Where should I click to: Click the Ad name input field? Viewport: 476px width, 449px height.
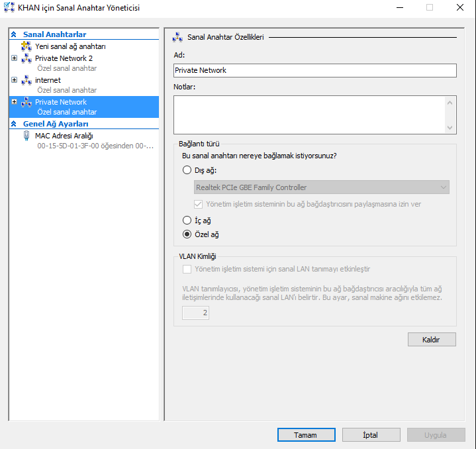point(315,70)
